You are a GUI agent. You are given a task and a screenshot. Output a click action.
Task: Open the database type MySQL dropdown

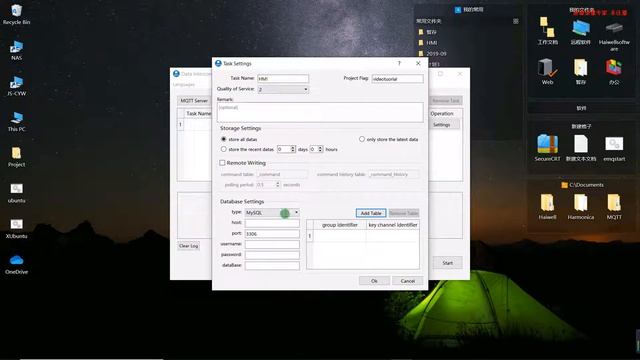click(x=272, y=213)
